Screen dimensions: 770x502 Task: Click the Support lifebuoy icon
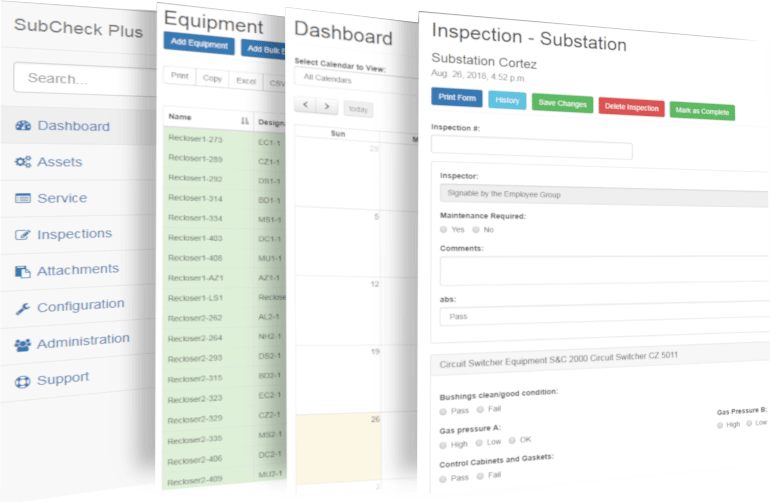(x=23, y=381)
